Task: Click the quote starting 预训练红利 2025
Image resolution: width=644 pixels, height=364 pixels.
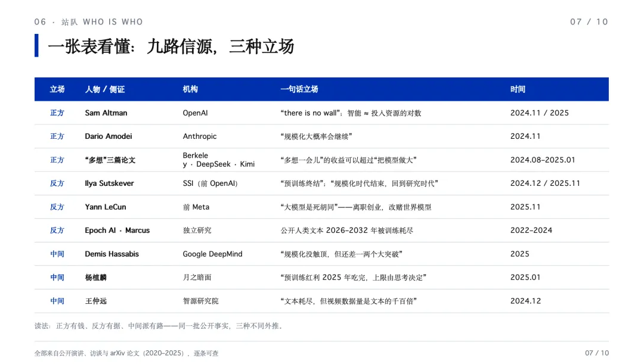Action: click(353, 278)
